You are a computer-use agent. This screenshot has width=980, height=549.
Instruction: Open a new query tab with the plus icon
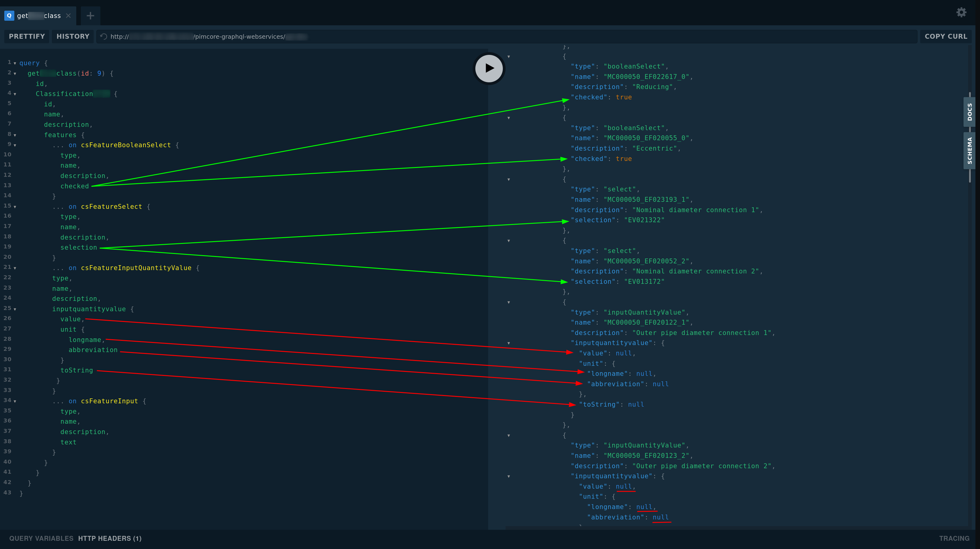point(90,16)
